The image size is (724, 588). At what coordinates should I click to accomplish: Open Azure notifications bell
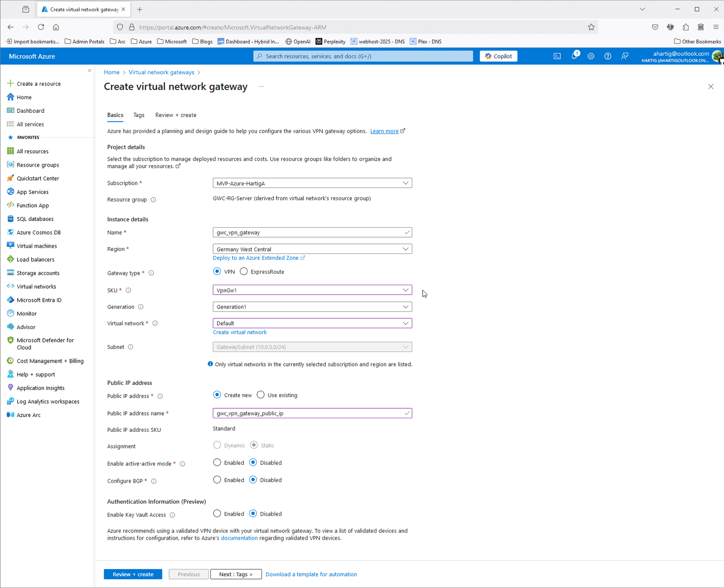[574, 56]
